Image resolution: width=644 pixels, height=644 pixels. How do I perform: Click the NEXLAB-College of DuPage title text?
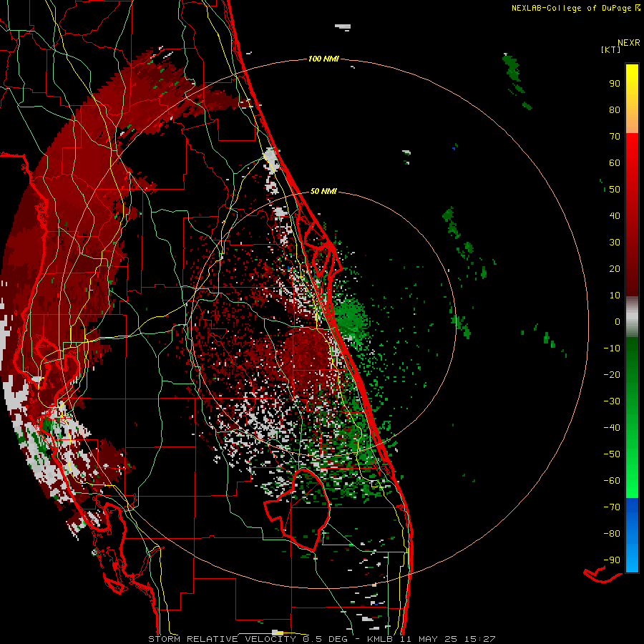click(571, 8)
